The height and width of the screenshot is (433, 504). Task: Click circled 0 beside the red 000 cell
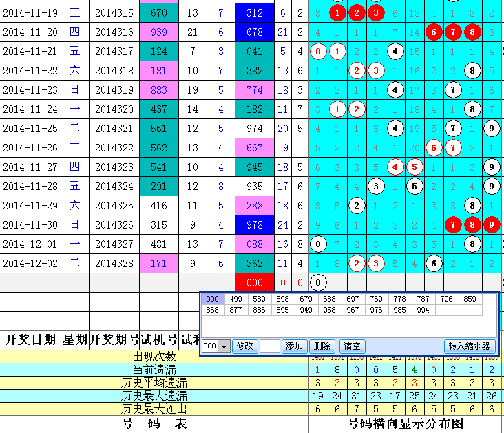[317, 282]
